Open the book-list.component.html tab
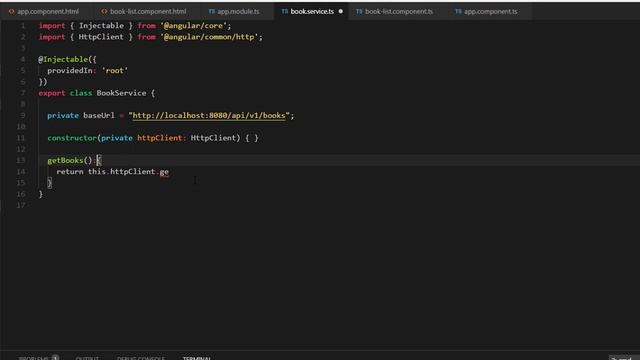The image size is (640, 360). click(x=144, y=11)
